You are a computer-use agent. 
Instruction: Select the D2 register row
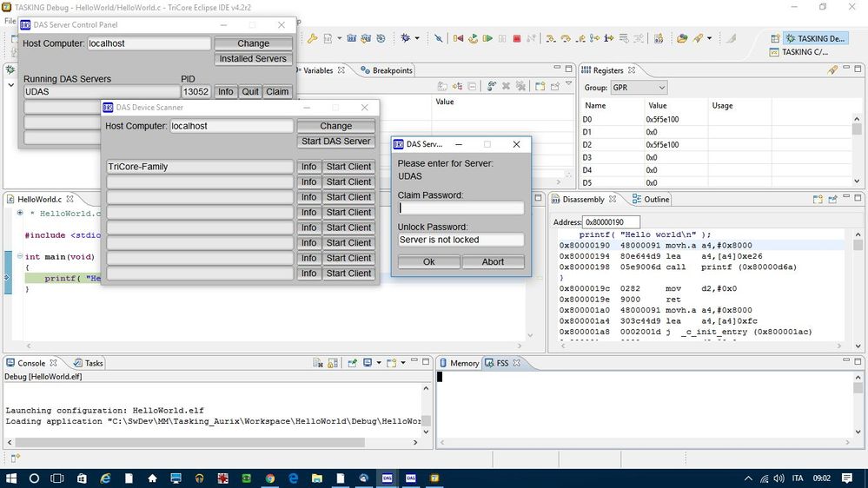tap(715, 144)
